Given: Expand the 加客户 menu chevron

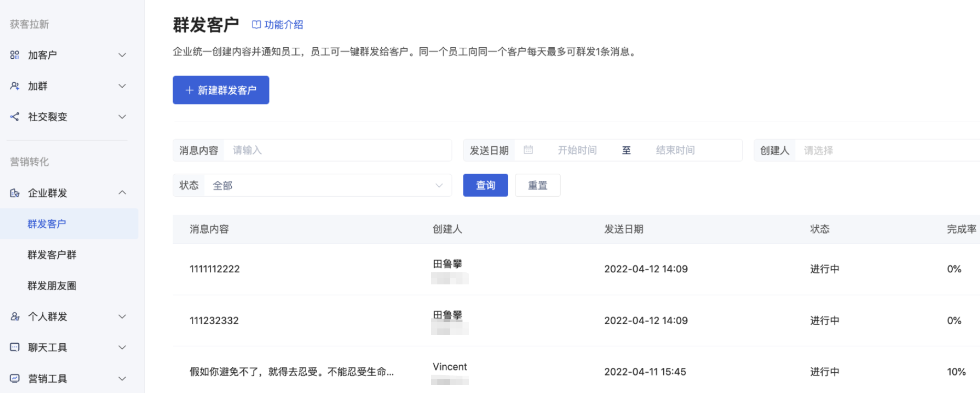Looking at the screenshot, I should pos(122,55).
